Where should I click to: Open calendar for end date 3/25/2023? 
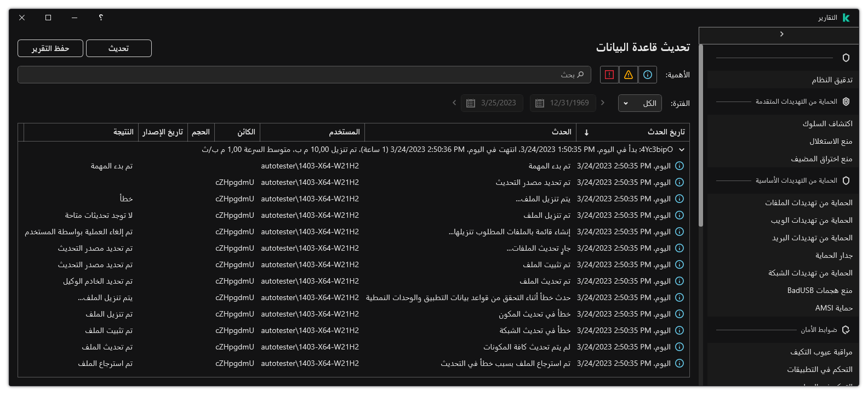tap(470, 103)
